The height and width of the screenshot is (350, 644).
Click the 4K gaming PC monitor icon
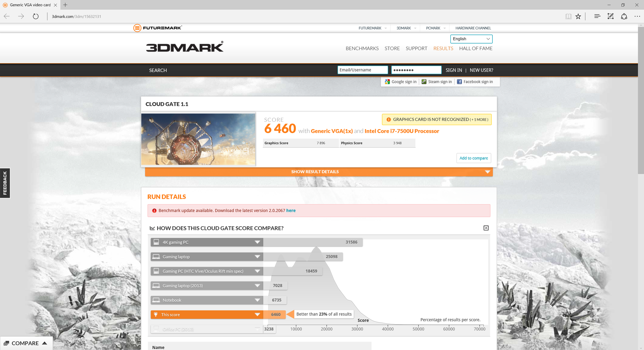coord(156,242)
